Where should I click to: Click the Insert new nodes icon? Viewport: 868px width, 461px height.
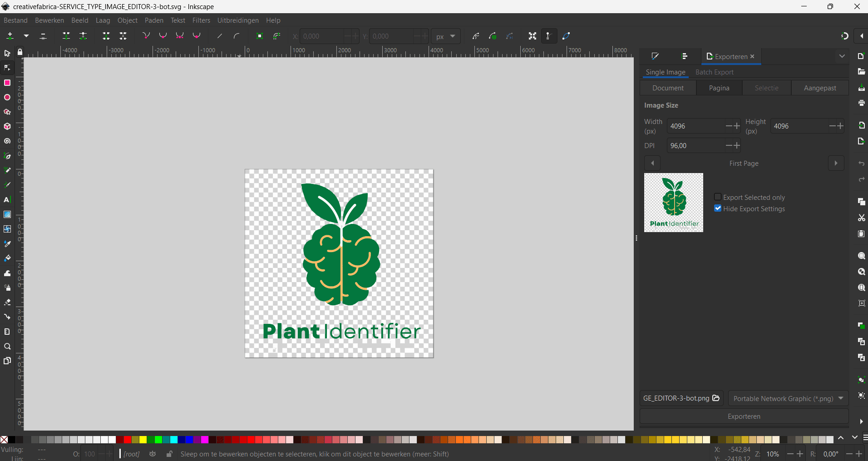[10, 36]
